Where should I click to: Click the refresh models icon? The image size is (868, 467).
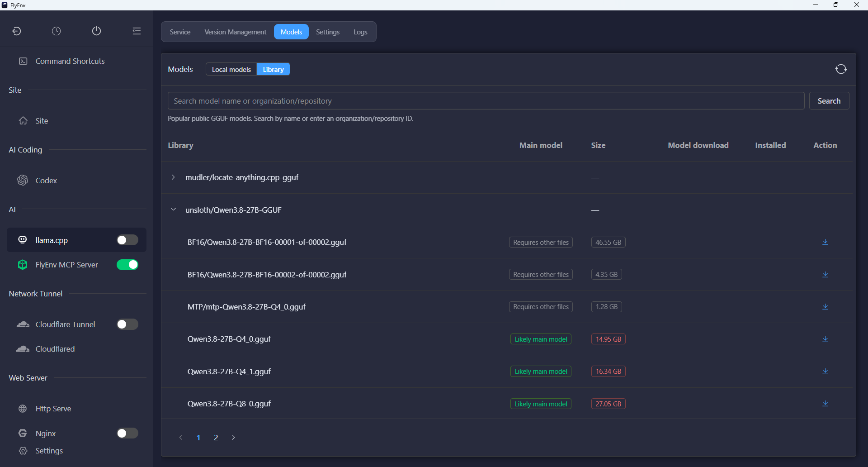pos(841,69)
